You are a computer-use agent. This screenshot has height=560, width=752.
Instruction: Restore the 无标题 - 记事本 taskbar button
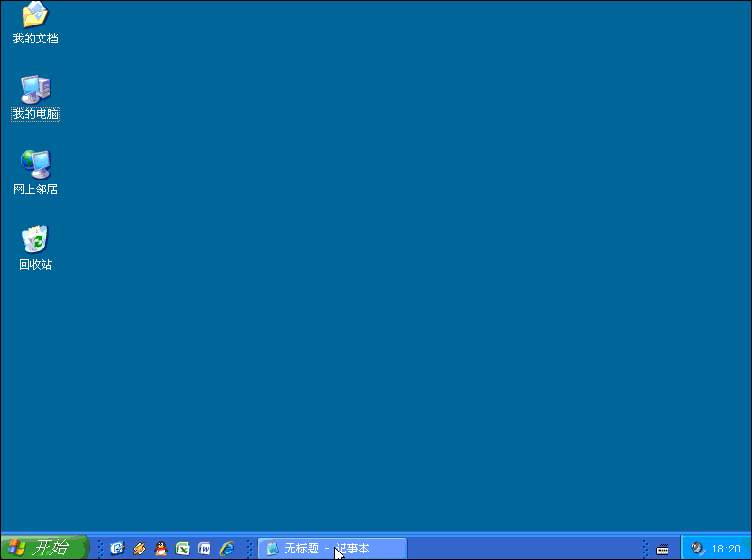click(332, 549)
